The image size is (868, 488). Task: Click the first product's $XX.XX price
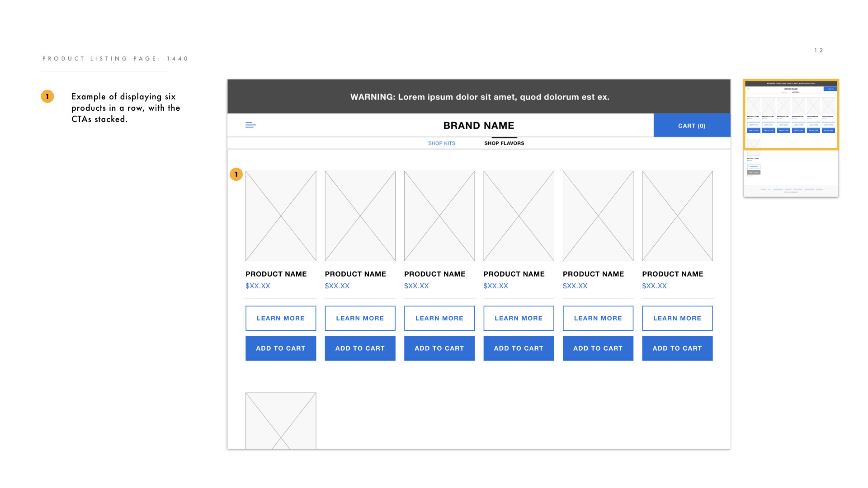pyautogui.click(x=258, y=286)
